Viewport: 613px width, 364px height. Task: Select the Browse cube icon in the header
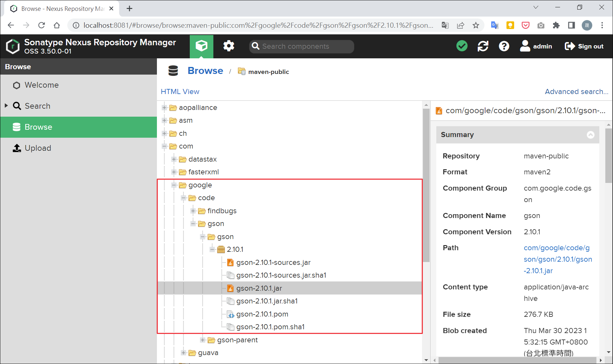tap(202, 46)
